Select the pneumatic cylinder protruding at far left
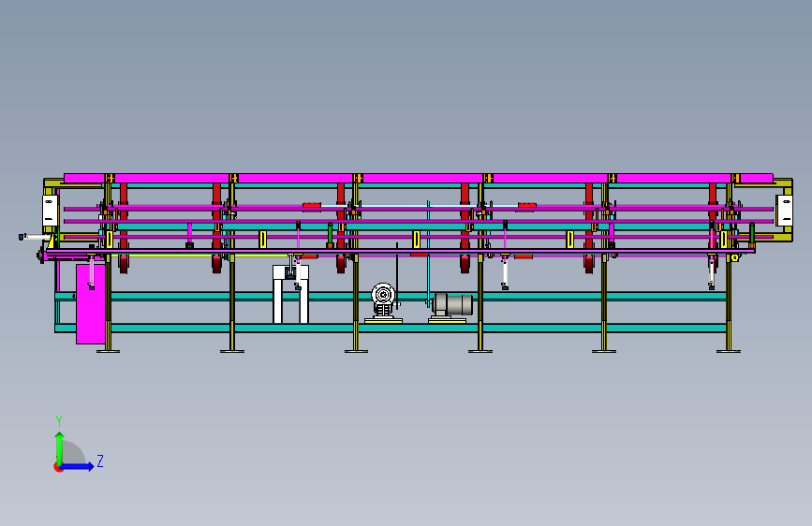Image resolution: width=812 pixels, height=526 pixels. point(36,237)
